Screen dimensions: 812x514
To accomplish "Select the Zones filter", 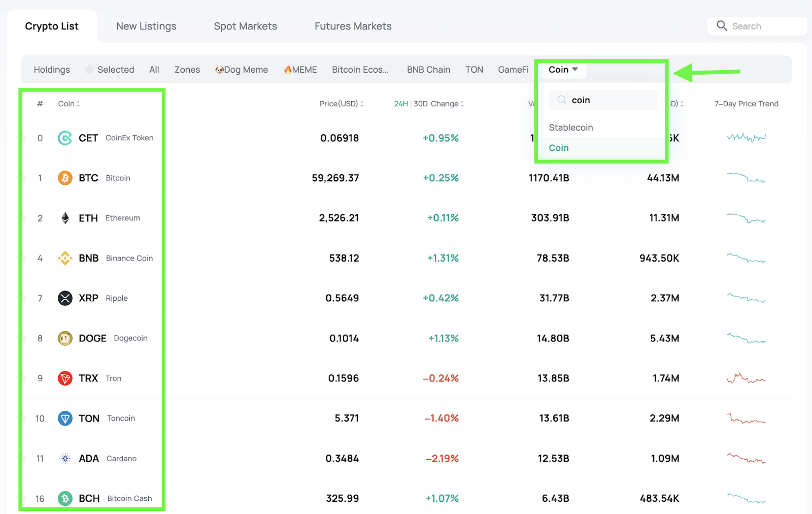I will tap(187, 70).
